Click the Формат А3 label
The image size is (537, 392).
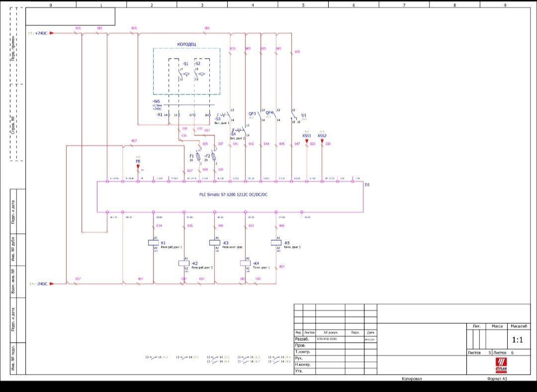[x=497, y=379]
